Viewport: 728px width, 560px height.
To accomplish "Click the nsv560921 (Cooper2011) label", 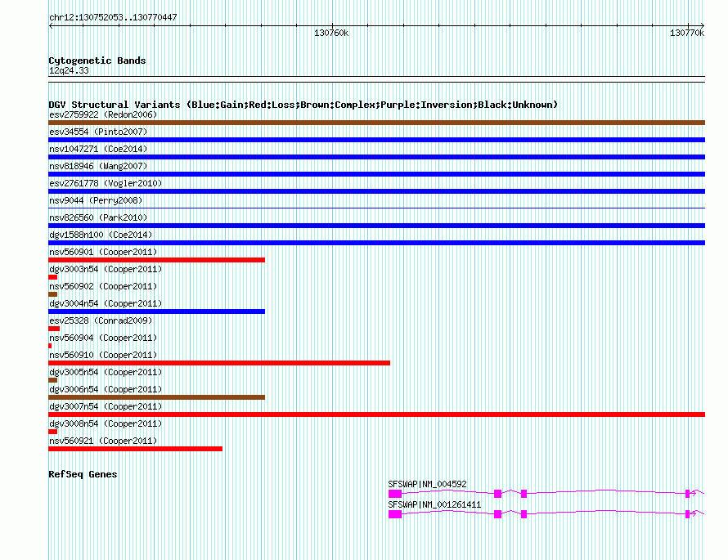I will pyautogui.click(x=103, y=441).
